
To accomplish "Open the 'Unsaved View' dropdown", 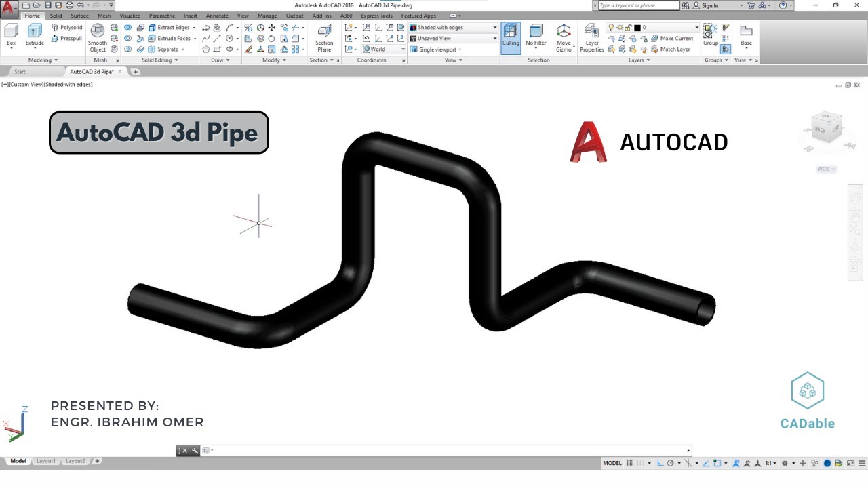I will point(453,39).
